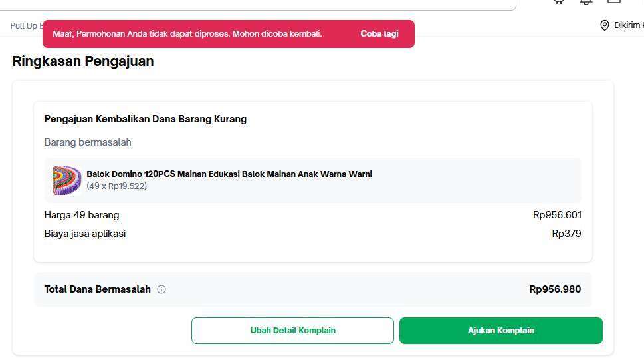Open the Balok Domino product thumbnail

[66, 180]
